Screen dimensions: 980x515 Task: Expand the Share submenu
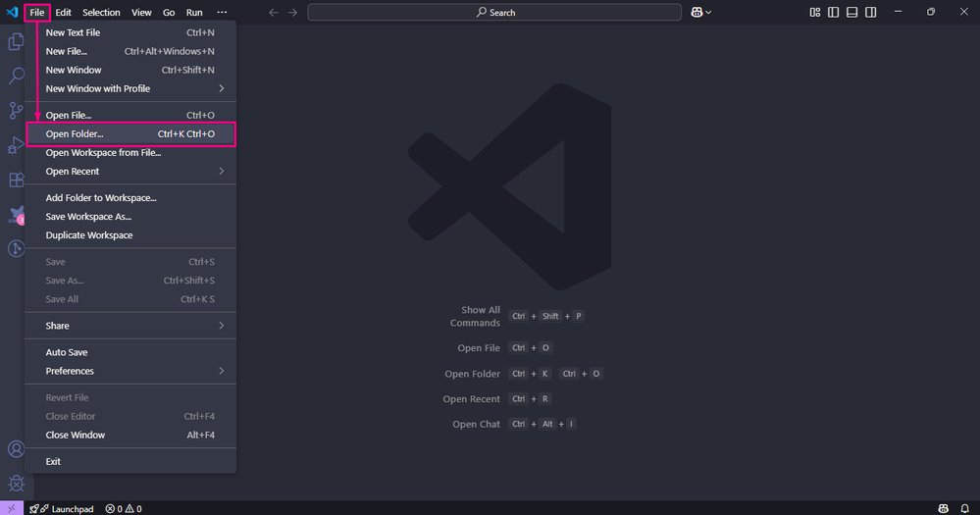[130, 326]
